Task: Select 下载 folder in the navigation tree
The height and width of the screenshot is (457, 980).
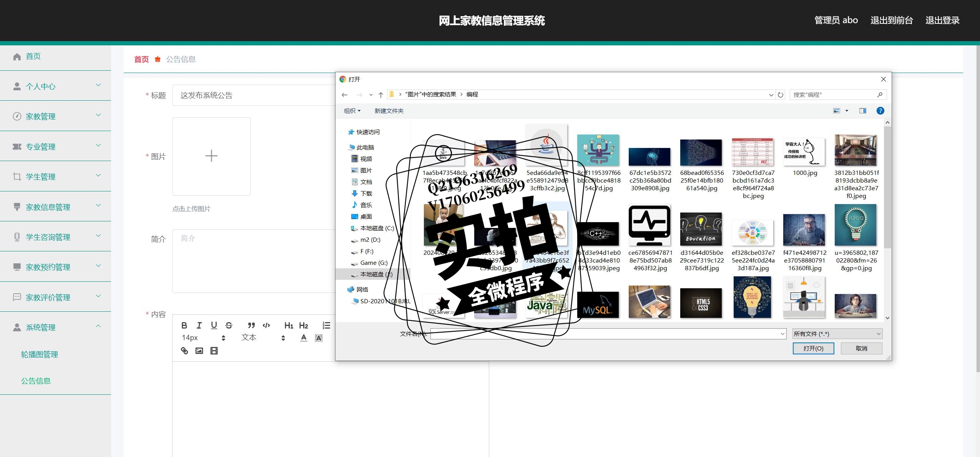Action: point(362,193)
